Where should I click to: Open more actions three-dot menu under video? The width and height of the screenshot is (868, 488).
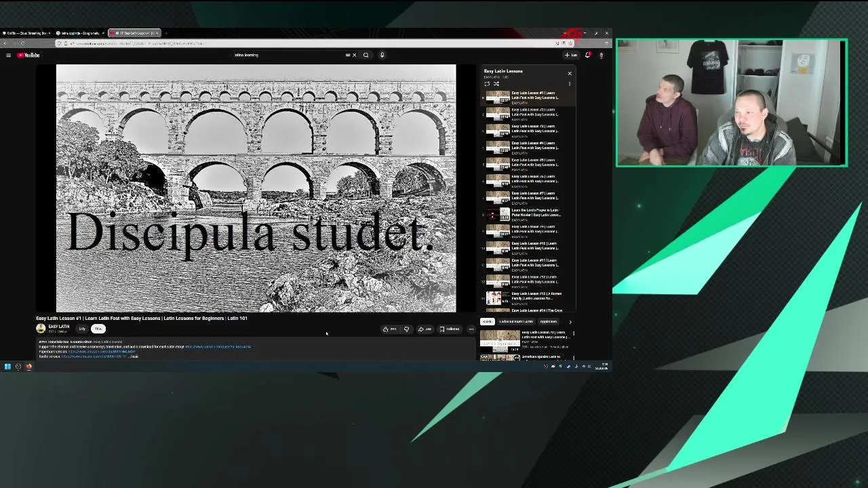pos(471,329)
